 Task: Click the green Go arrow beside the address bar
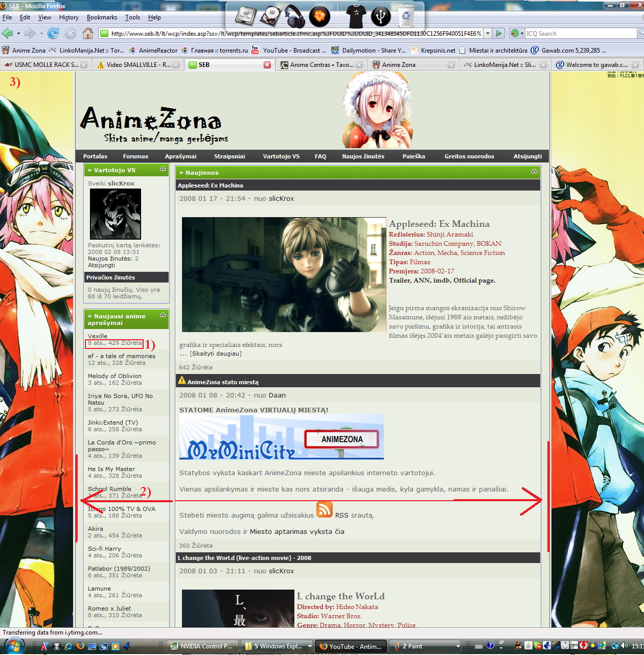(x=499, y=34)
